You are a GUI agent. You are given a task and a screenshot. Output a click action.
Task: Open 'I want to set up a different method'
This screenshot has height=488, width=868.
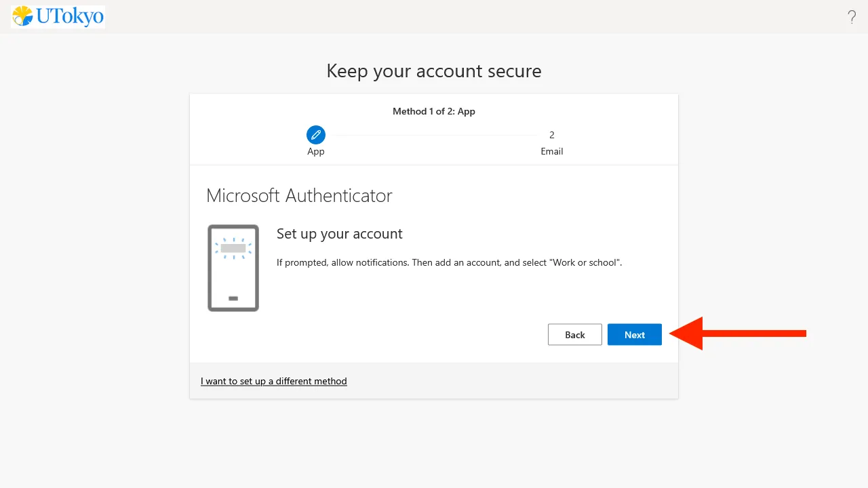pyautogui.click(x=274, y=382)
